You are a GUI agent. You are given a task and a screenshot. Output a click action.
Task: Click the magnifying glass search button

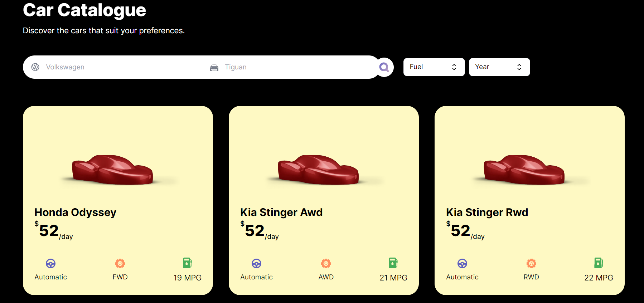pyautogui.click(x=384, y=67)
